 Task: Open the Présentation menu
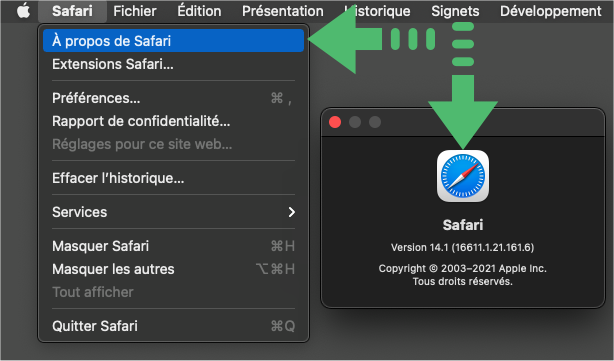(283, 11)
